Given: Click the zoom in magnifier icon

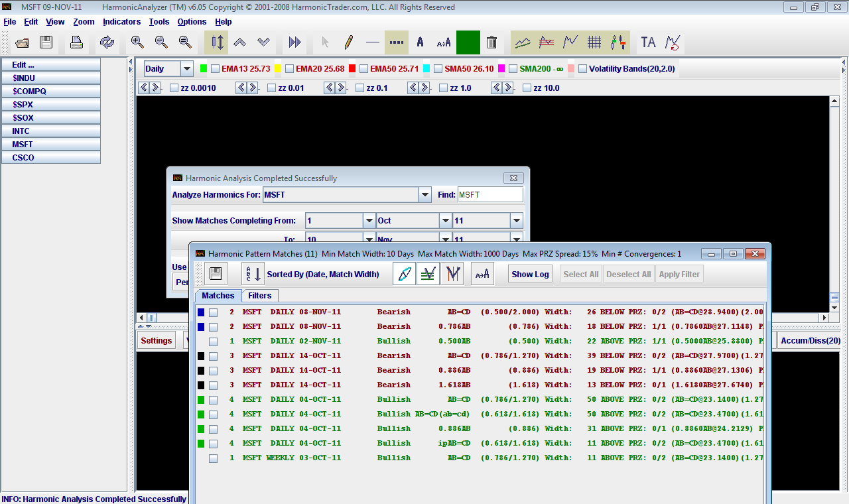Looking at the screenshot, I should pyautogui.click(x=137, y=42).
